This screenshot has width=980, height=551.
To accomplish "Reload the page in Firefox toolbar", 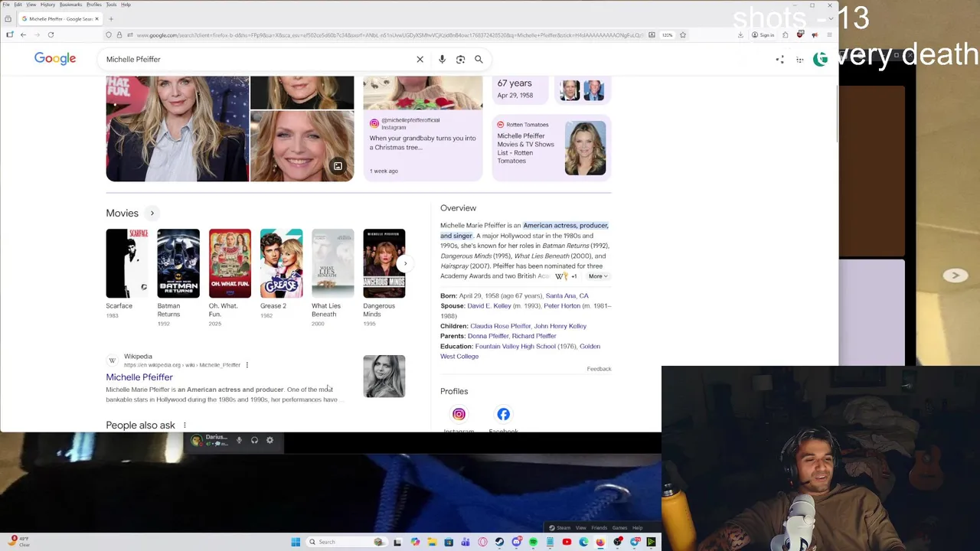I will [x=51, y=34].
